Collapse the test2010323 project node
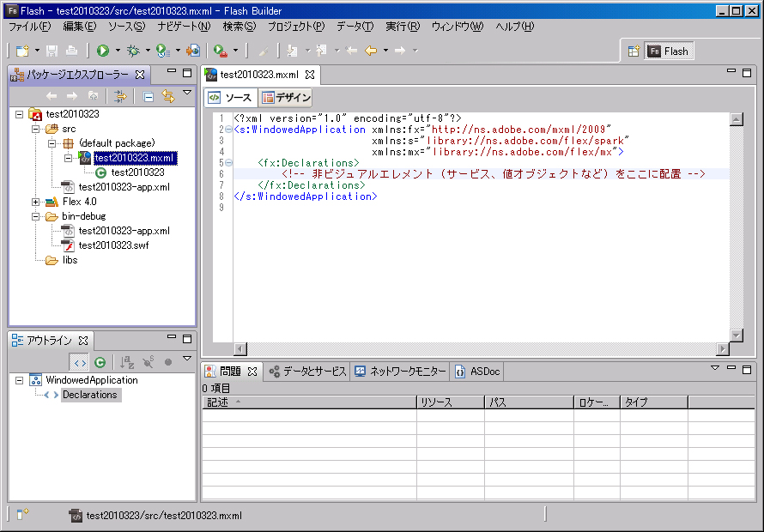This screenshot has width=764, height=532. 20,114
